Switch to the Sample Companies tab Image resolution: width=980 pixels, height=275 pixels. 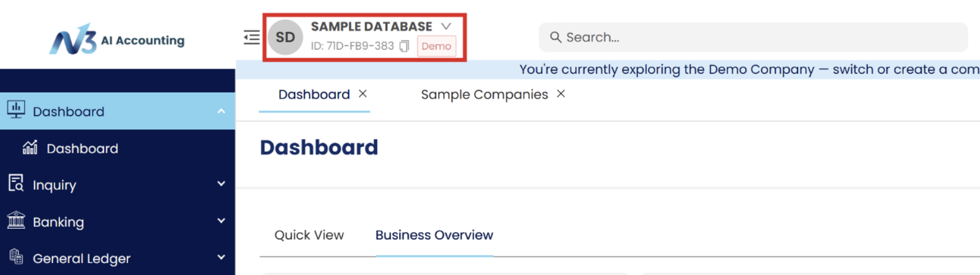click(x=484, y=94)
